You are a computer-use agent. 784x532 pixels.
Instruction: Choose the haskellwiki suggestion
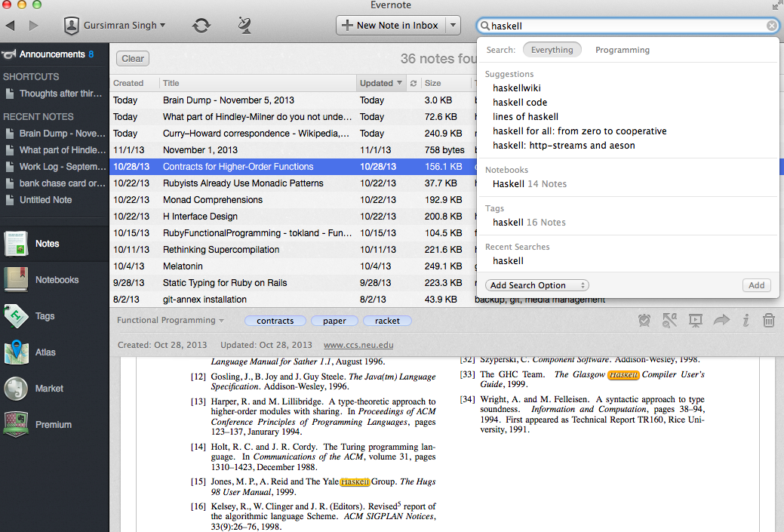(x=516, y=88)
